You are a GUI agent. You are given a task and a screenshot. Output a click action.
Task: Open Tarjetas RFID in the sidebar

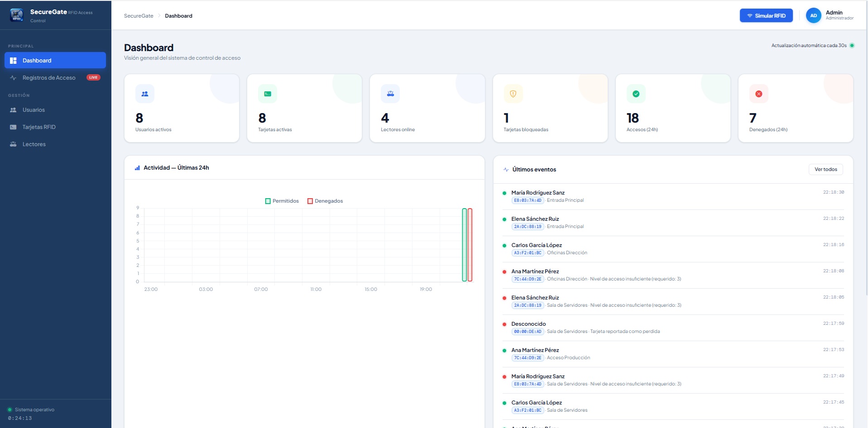pyautogui.click(x=39, y=127)
